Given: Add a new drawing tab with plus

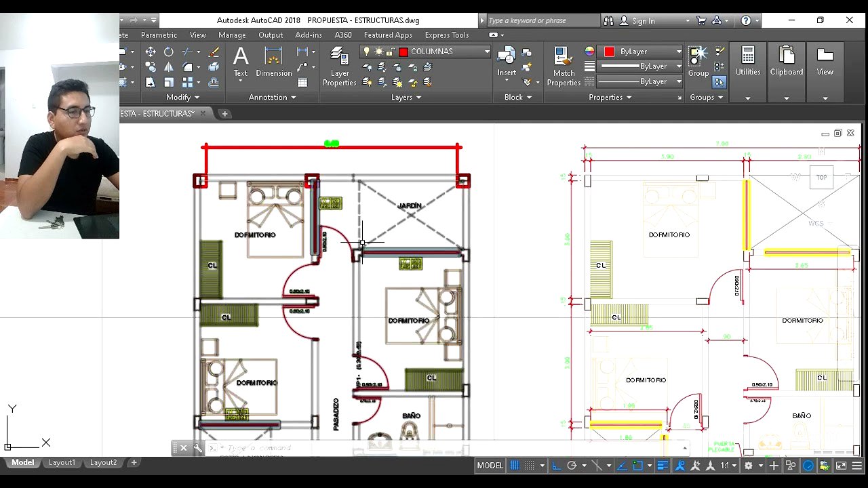Looking at the screenshot, I should (224, 114).
